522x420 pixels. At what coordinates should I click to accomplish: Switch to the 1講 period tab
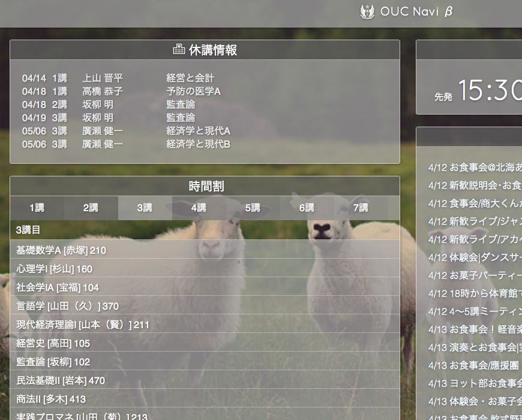click(x=37, y=208)
